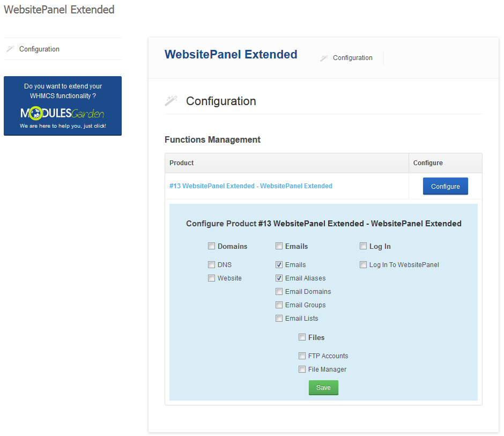Enable the Email Lists checkbox
This screenshot has width=504, height=436.
(x=279, y=319)
